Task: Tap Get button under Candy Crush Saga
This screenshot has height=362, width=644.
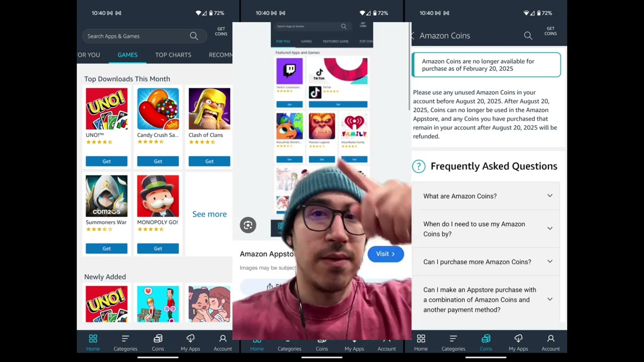Action: point(158,161)
